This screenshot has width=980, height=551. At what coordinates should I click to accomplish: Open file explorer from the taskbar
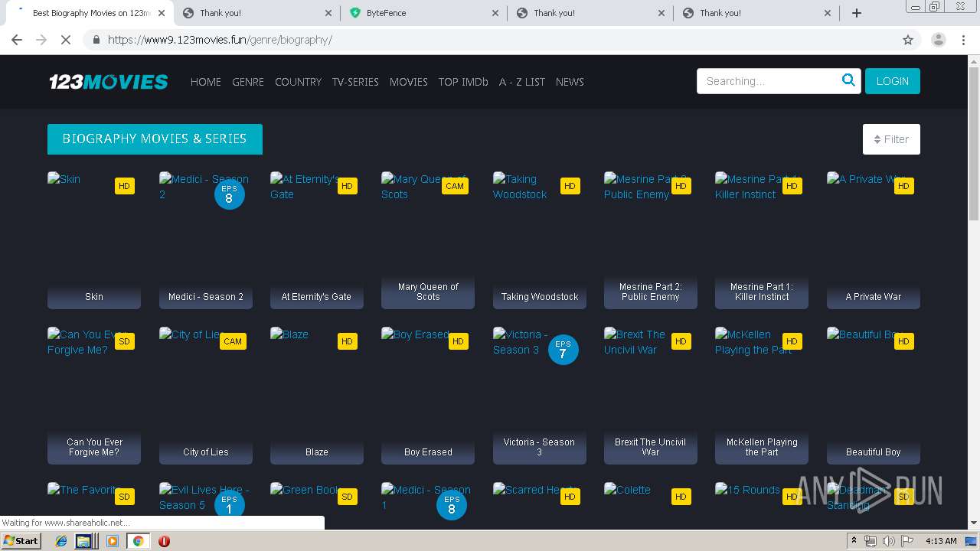(83, 541)
